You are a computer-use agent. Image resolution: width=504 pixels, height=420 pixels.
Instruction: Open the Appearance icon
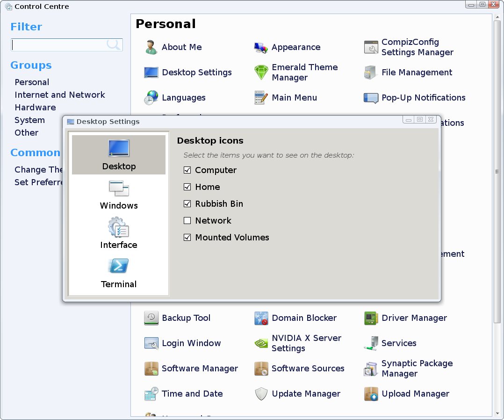click(x=261, y=47)
